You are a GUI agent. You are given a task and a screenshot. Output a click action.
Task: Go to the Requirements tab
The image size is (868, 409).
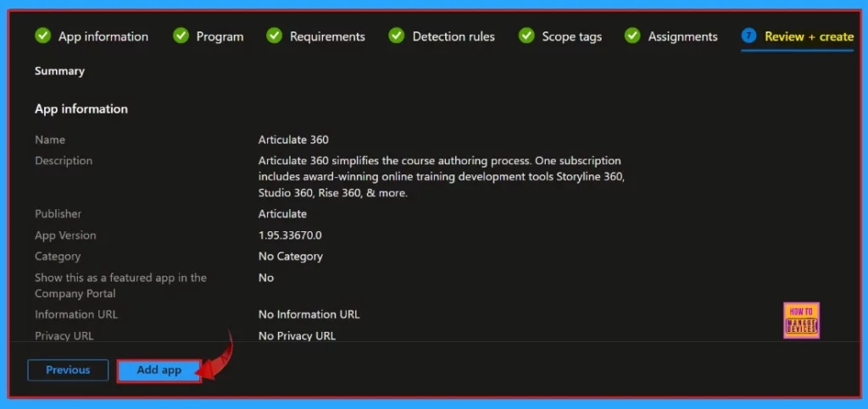[327, 36]
